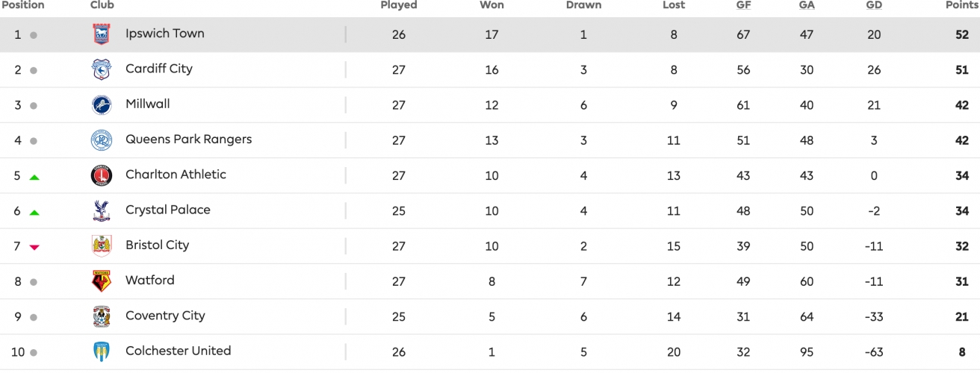Click red down arrow beside position 7
Image resolution: width=980 pixels, height=373 pixels.
pos(34,247)
